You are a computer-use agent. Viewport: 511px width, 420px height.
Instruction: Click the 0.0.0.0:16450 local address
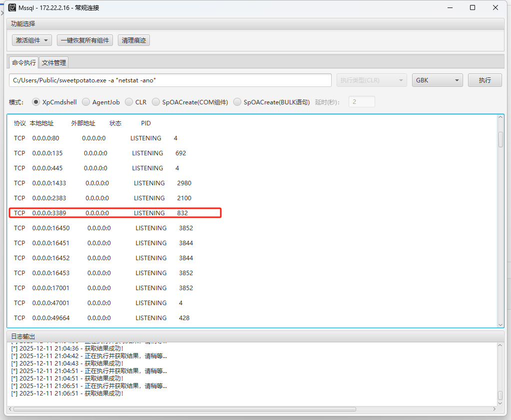click(x=51, y=228)
